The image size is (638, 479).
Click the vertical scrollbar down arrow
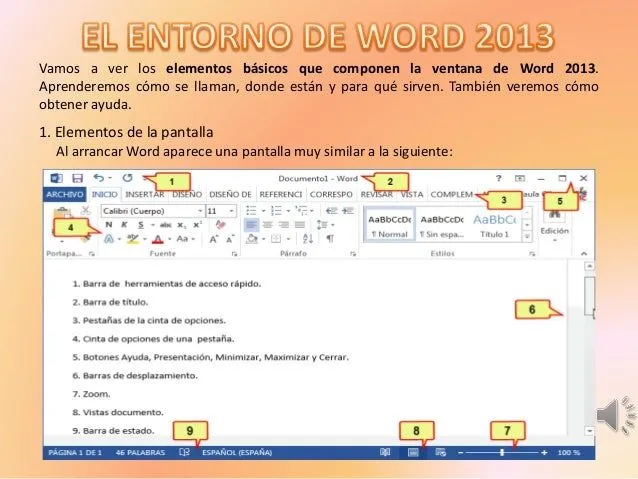pos(590,431)
